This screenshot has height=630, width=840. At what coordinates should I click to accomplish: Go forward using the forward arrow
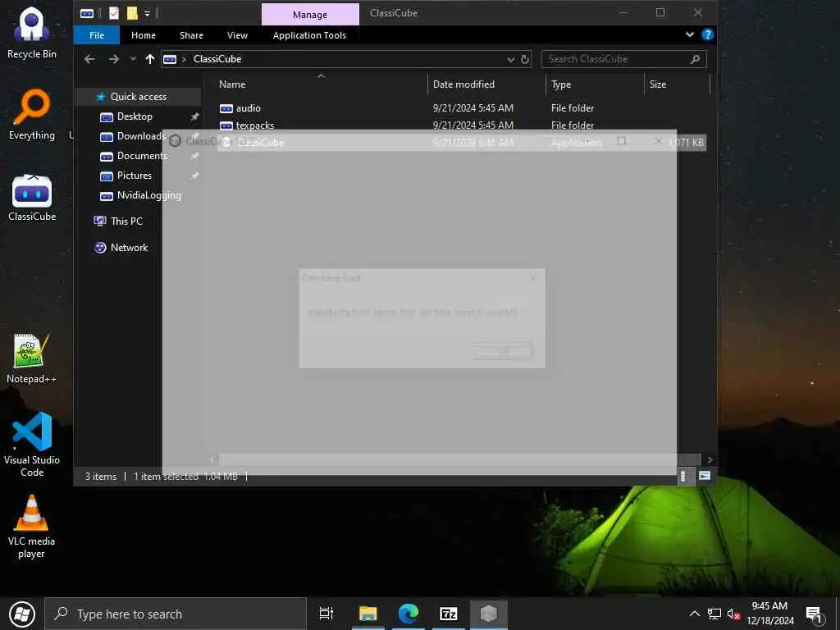click(113, 59)
